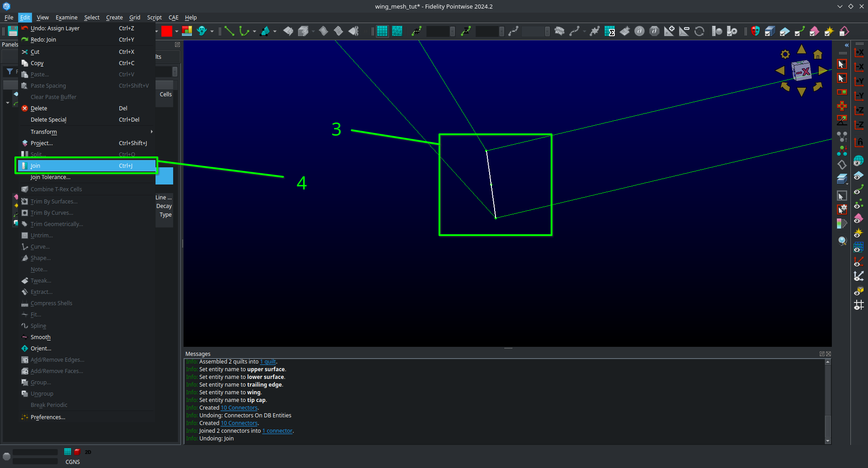Image resolution: width=868 pixels, height=468 pixels.
Task: Click the assemble domains toolbar icon
Action: 288,31
